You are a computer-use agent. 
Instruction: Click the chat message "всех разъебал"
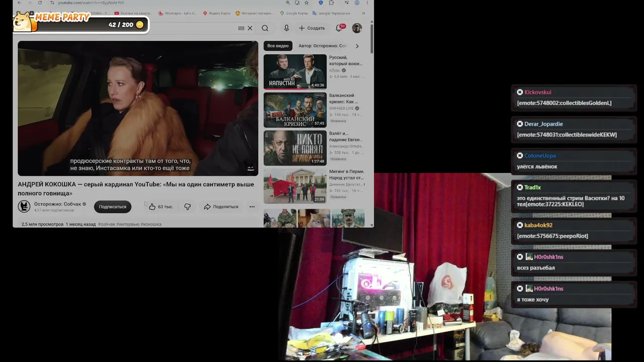536,267
